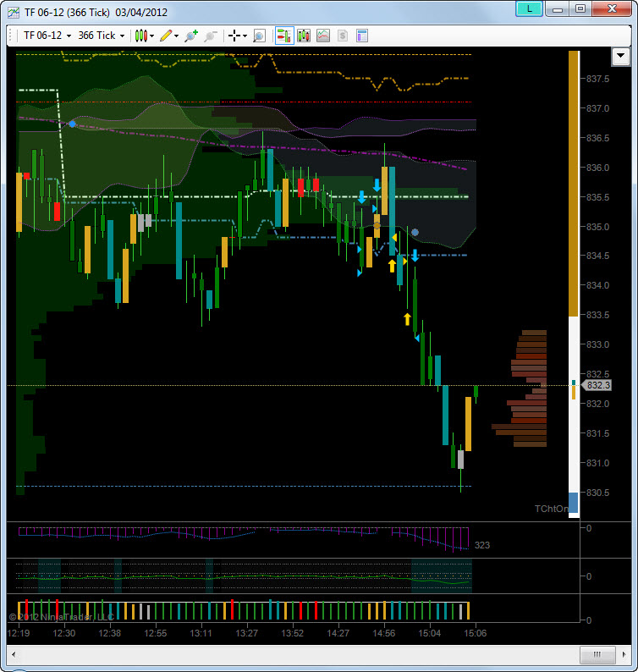
Task: Click the chart window icon in title bar
Action: [14, 13]
